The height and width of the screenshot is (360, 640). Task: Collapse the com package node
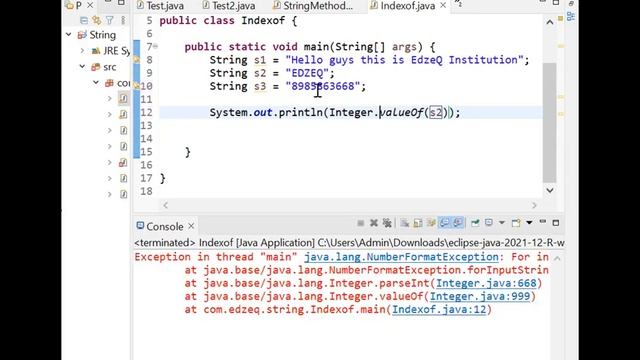[96, 83]
